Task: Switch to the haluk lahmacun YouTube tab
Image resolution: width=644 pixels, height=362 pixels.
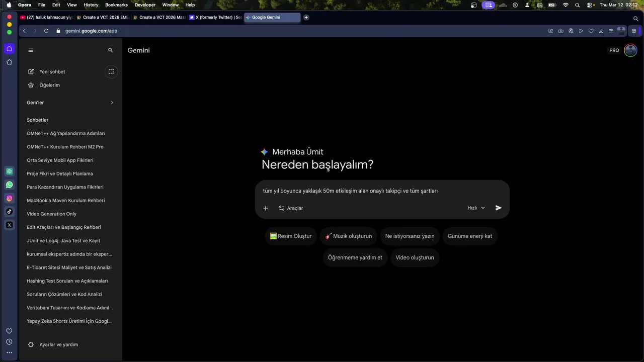Action: 47,17
